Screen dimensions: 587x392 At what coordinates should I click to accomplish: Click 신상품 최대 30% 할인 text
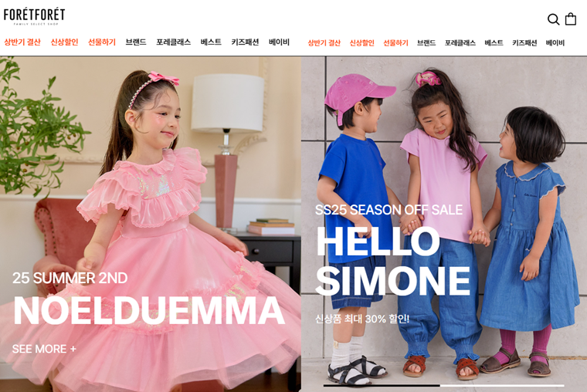[362, 319]
